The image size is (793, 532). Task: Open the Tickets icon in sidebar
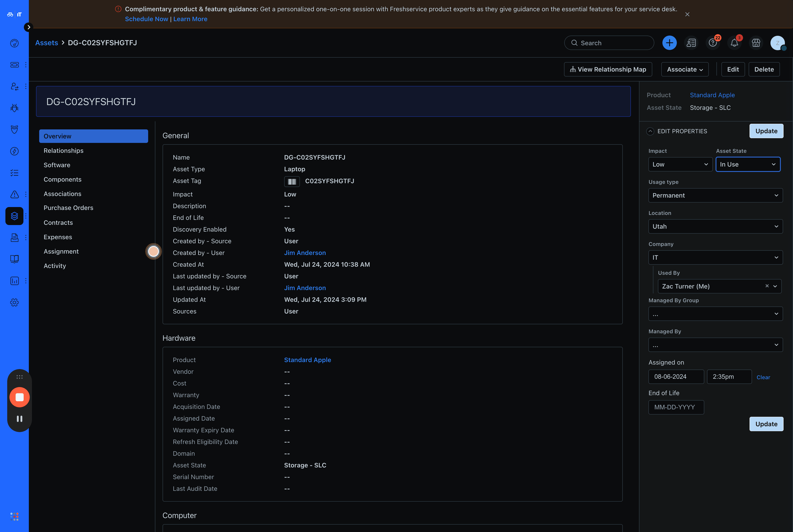pos(14,65)
